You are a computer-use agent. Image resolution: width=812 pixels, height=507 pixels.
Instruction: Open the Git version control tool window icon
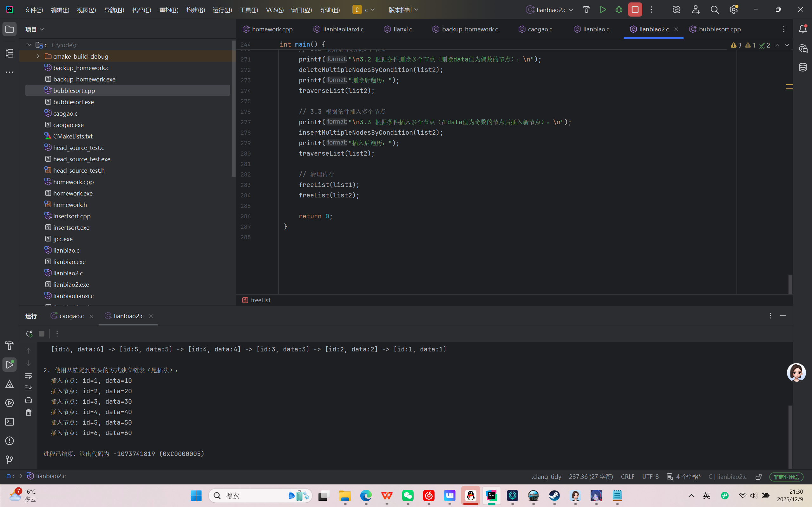click(x=10, y=459)
